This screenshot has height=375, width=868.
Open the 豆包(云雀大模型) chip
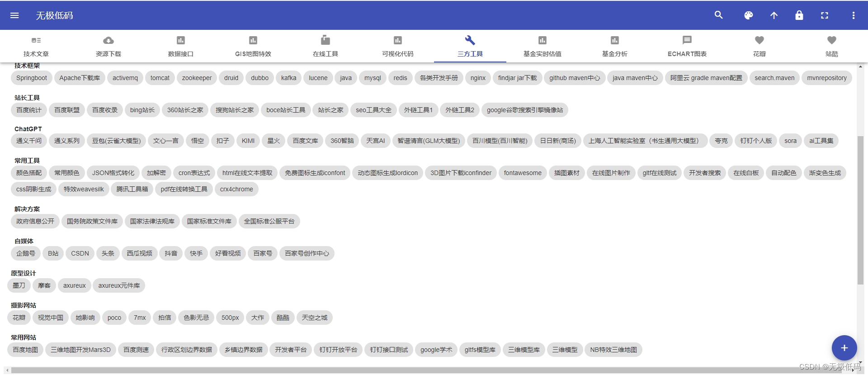(116, 141)
